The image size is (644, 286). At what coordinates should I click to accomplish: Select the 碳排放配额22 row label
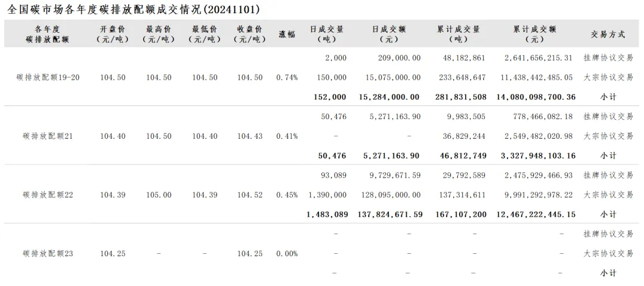(x=48, y=195)
